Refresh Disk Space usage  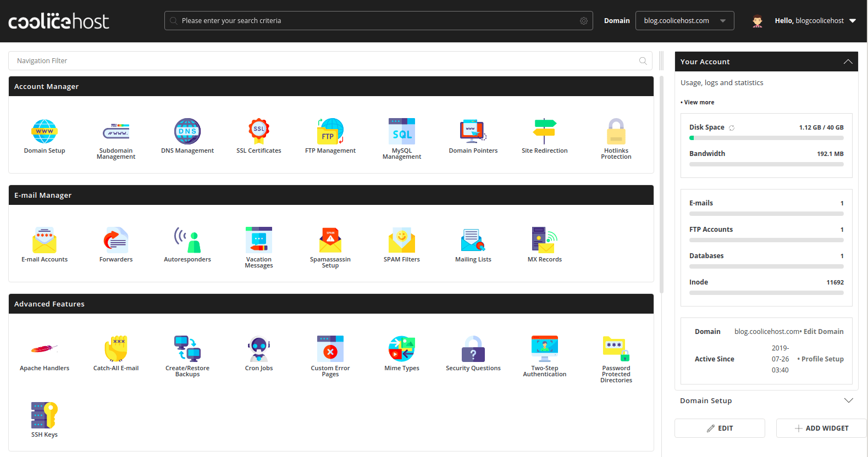(x=732, y=128)
